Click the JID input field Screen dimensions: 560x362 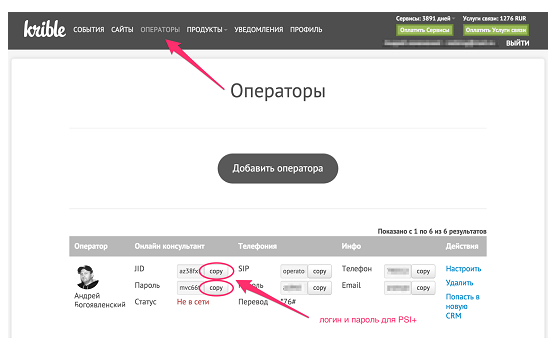pos(190,271)
